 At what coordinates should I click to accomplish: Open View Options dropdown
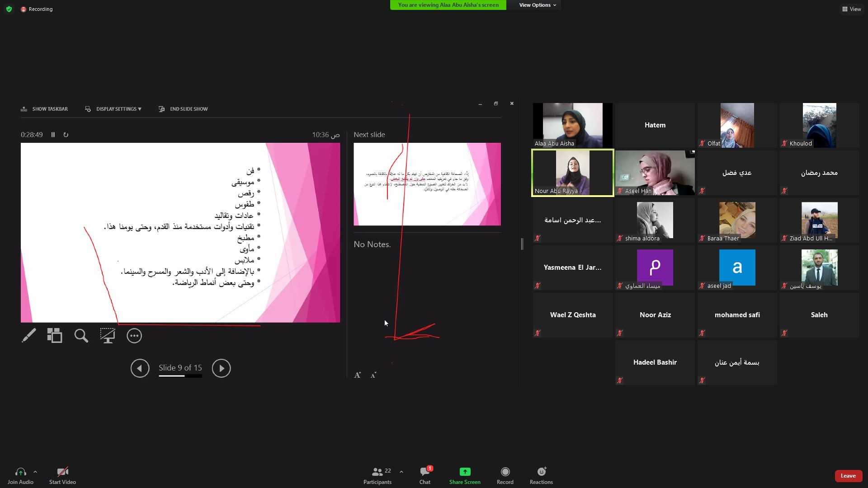(537, 5)
